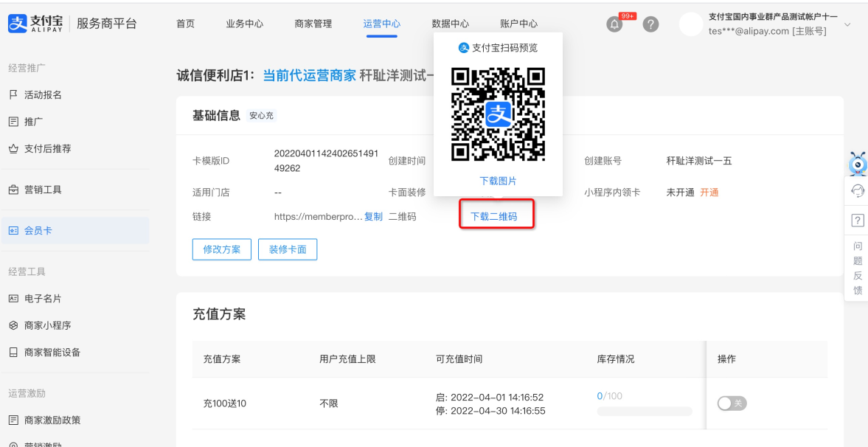Open 问题反馈 feedback panel
868x447 pixels.
858,268
